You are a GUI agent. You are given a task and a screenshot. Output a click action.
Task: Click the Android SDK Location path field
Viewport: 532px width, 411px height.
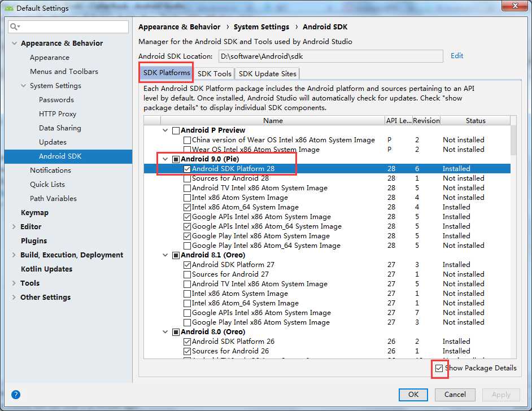click(x=331, y=56)
